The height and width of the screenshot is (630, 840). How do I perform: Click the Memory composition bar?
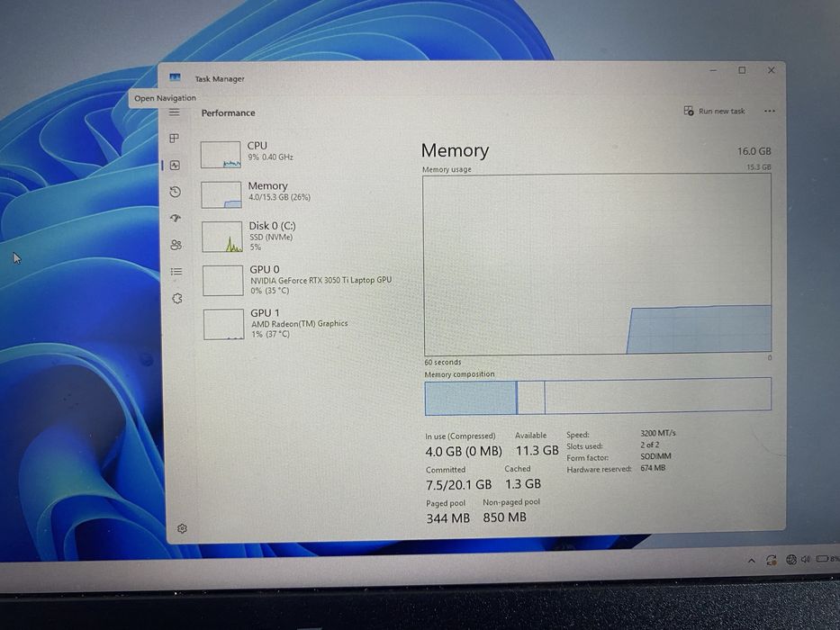(598, 396)
